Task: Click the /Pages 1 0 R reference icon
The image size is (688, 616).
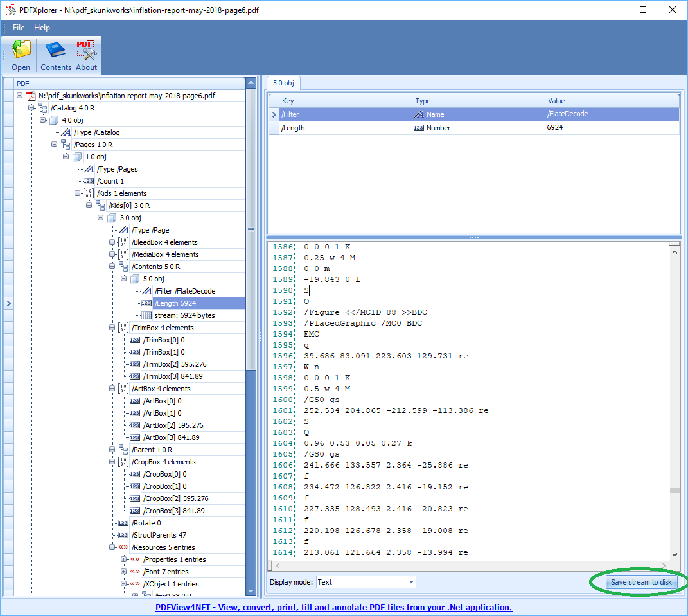Action: [66, 145]
